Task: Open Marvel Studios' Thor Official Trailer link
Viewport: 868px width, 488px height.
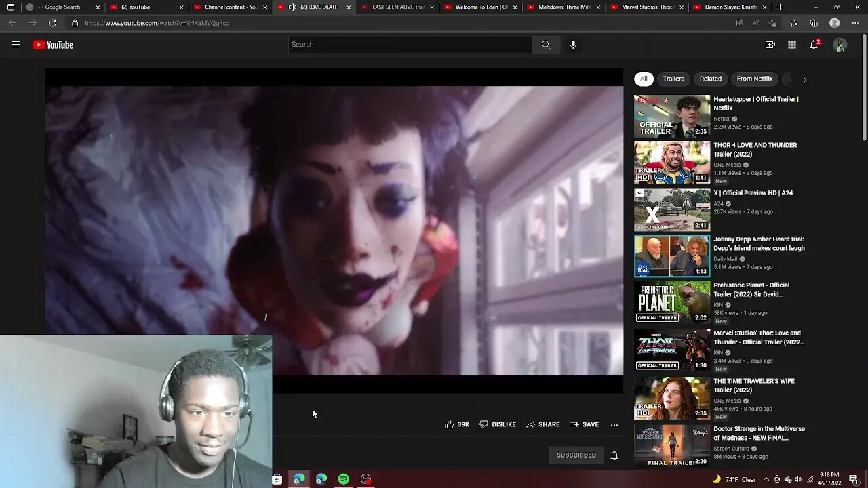Action: pyautogui.click(x=759, y=338)
